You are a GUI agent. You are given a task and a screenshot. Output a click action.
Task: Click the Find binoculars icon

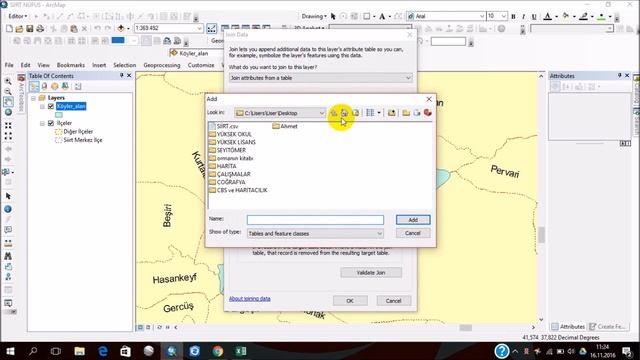[x=8, y=256]
